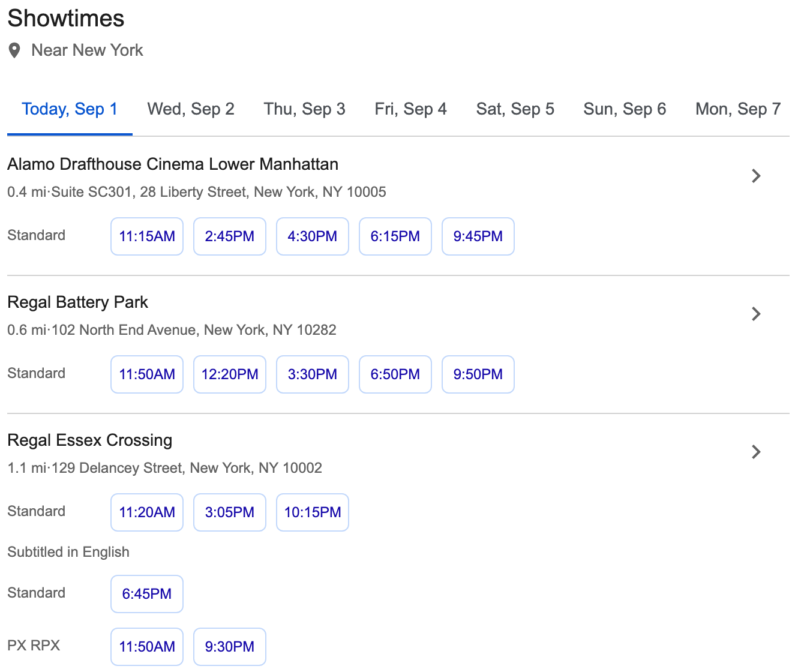Click the 129 Delancey Street address
792x672 pixels.
pyautogui.click(x=187, y=468)
